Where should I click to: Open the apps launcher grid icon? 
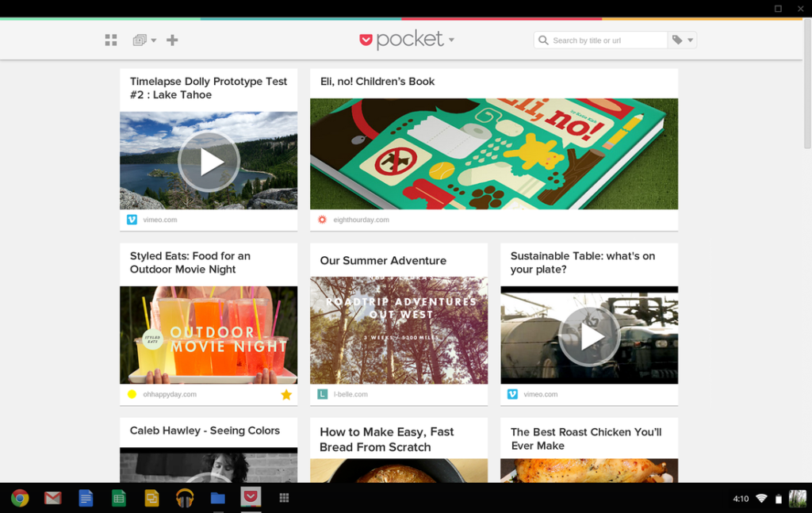point(284,498)
